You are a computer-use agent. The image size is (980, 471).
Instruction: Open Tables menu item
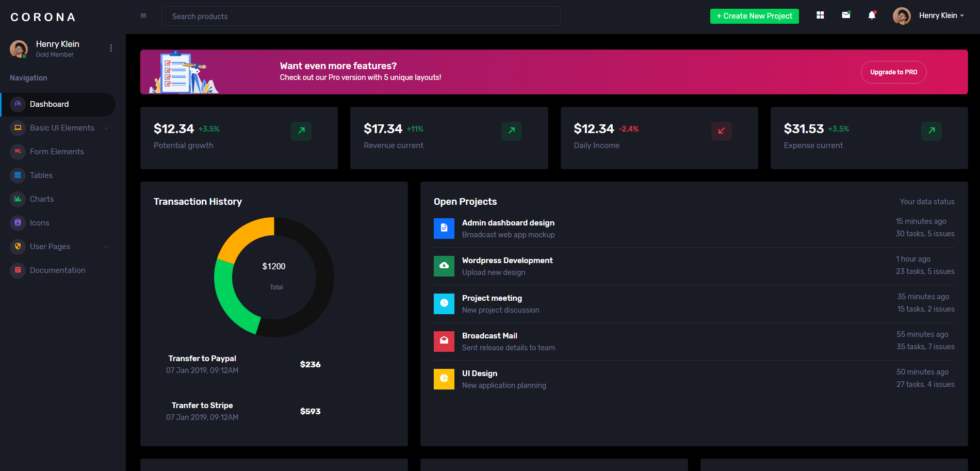point(58,175)
